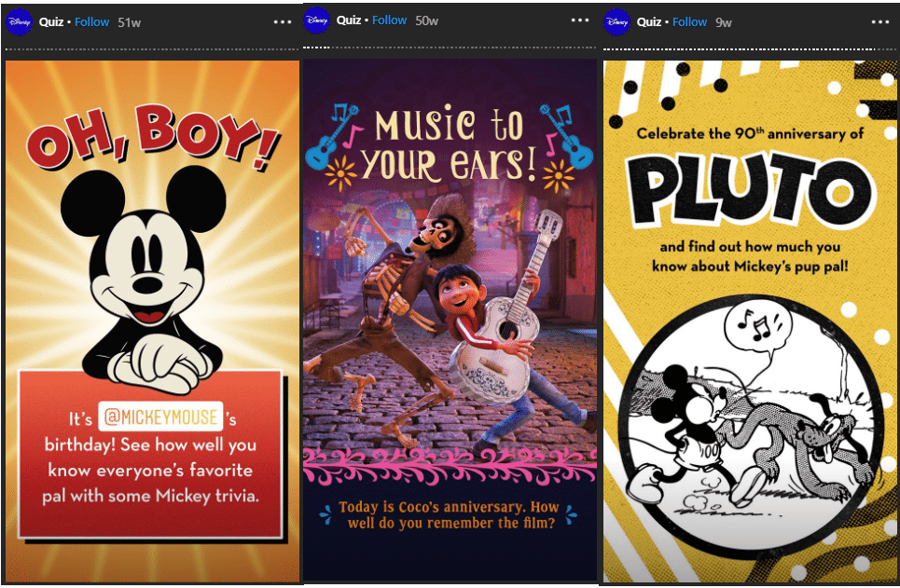900x588 pixels.
Task: Open the more options menu on Pluto quiz
Action: pyautogui.click(x=879, y=22)
